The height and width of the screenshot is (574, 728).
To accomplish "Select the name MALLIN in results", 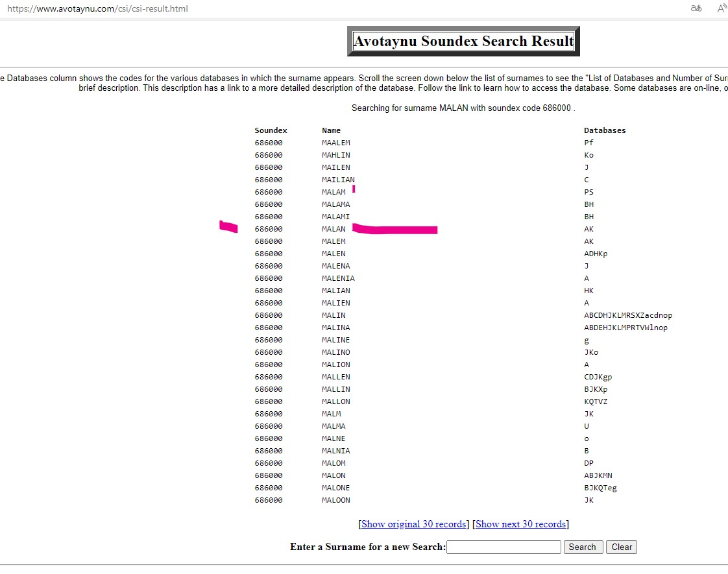I will (335, 389).
